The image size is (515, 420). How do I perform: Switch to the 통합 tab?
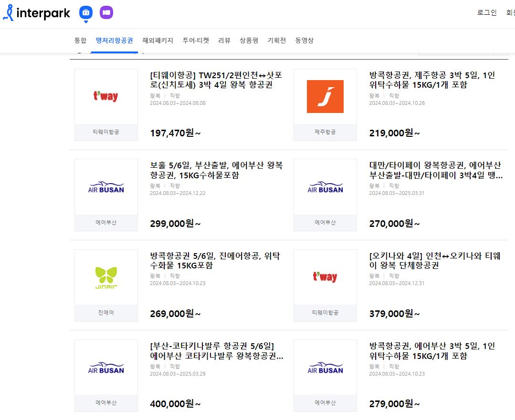click(81, 41)
